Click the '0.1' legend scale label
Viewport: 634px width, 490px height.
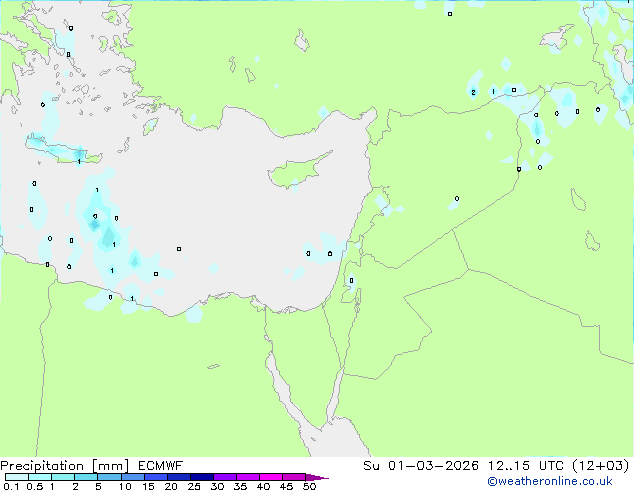click(11, 486)
